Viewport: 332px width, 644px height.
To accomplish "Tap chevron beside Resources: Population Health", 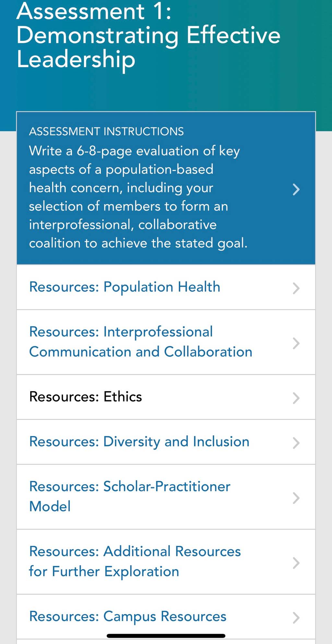I will [x=296, y=288].
